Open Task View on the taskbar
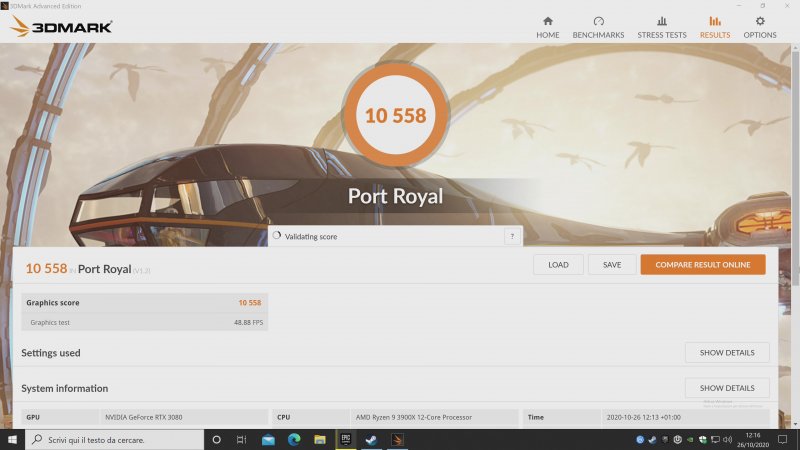Screen dimensions: 800x450 pos(242,439)
